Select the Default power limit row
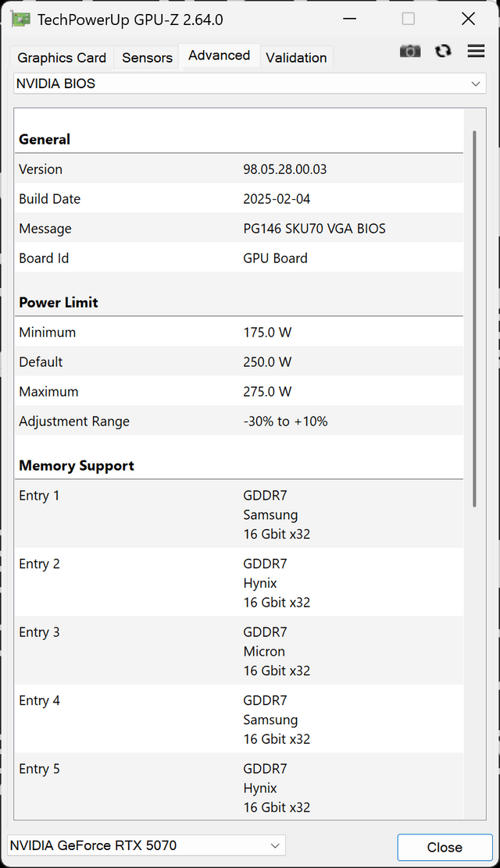500x868 pixels. (239, 362)
